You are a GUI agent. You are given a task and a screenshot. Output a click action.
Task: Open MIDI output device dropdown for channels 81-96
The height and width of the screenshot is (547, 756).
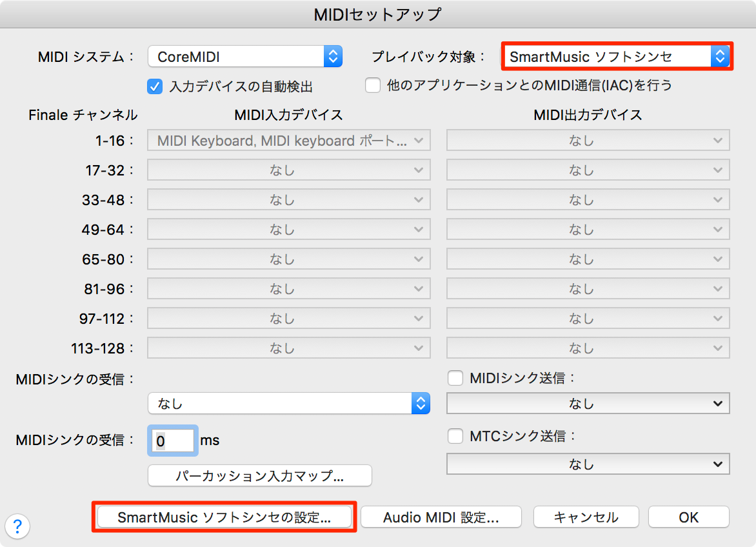pos(588,289)
